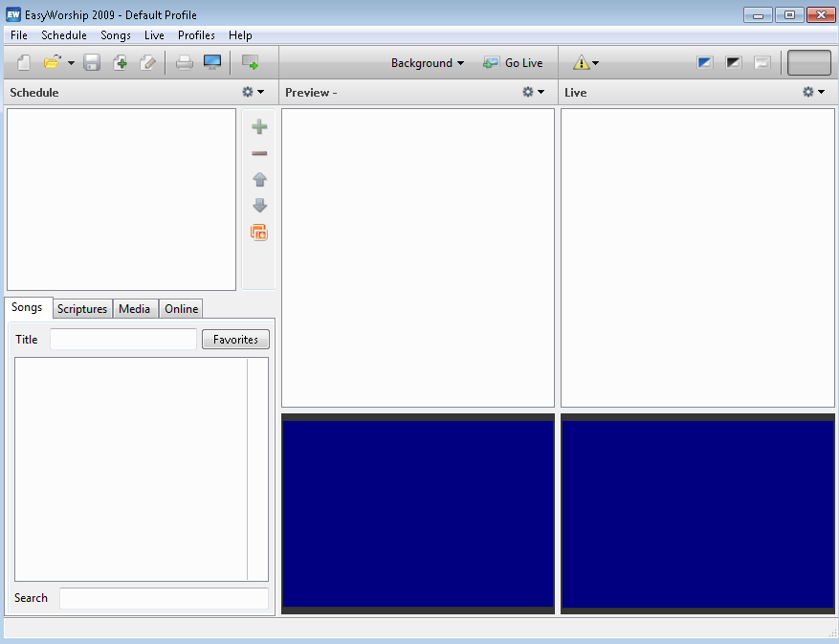The height and width of the screenshot is (644, 839).
Task: Remove item with the minus icon
Action: coord(259,154)
